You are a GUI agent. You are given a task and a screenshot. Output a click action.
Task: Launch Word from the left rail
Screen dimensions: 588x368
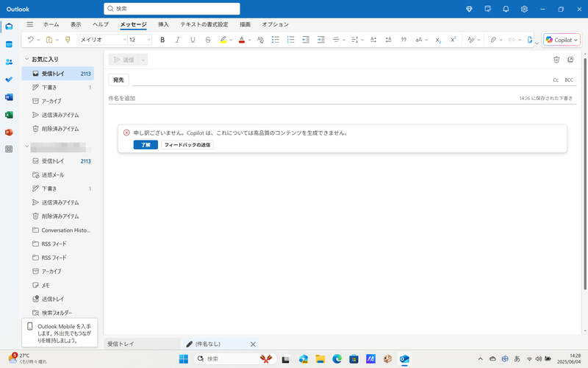tap(9, 97)
